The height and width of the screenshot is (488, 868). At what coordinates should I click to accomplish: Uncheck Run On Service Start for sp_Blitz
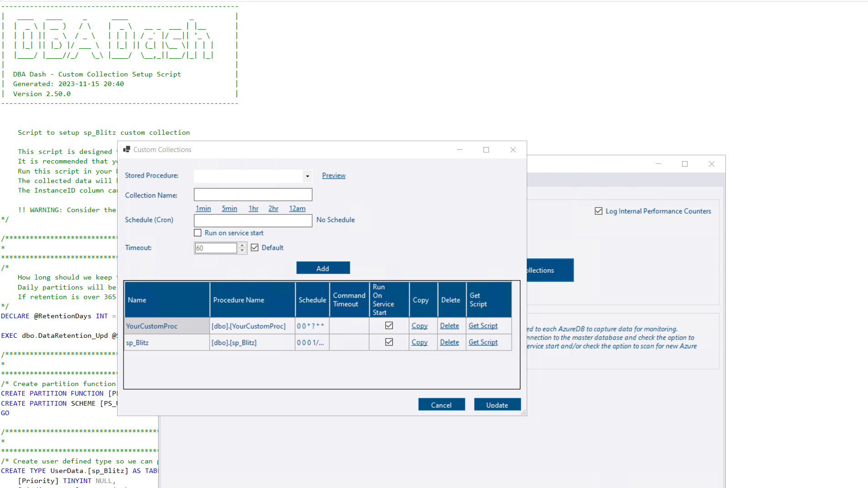coord(388,342)
